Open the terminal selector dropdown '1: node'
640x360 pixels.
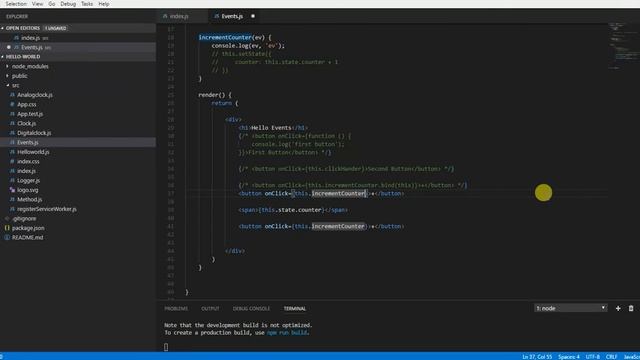[x=571, y=308]
